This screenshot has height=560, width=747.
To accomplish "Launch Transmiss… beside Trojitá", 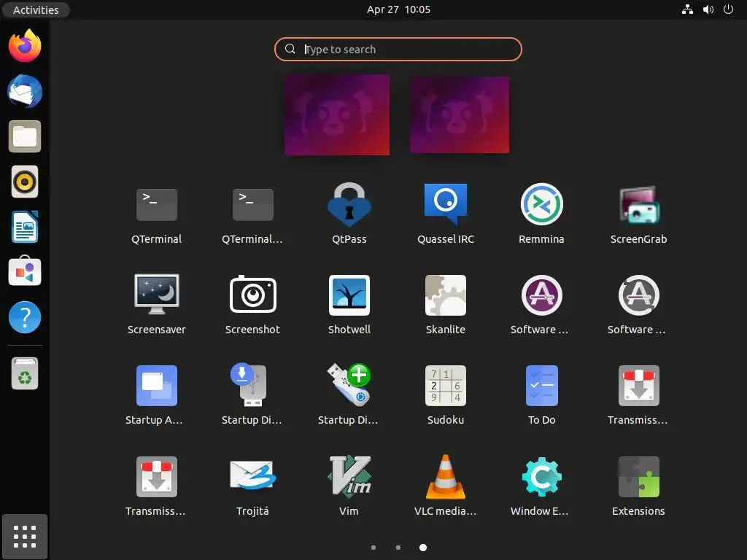I will [x=156, y=477].
